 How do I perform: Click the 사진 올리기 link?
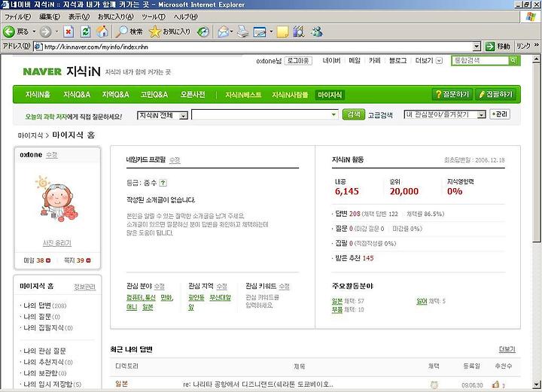pos(57,243)
